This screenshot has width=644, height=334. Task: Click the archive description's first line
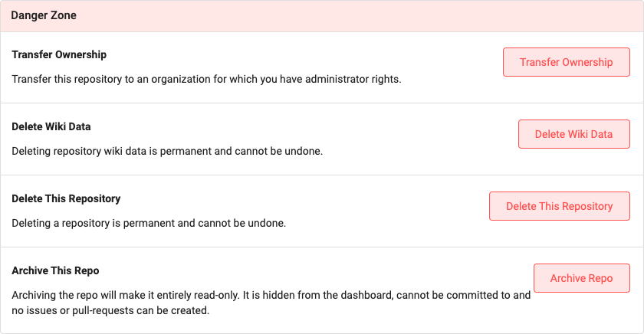point(271,295)
